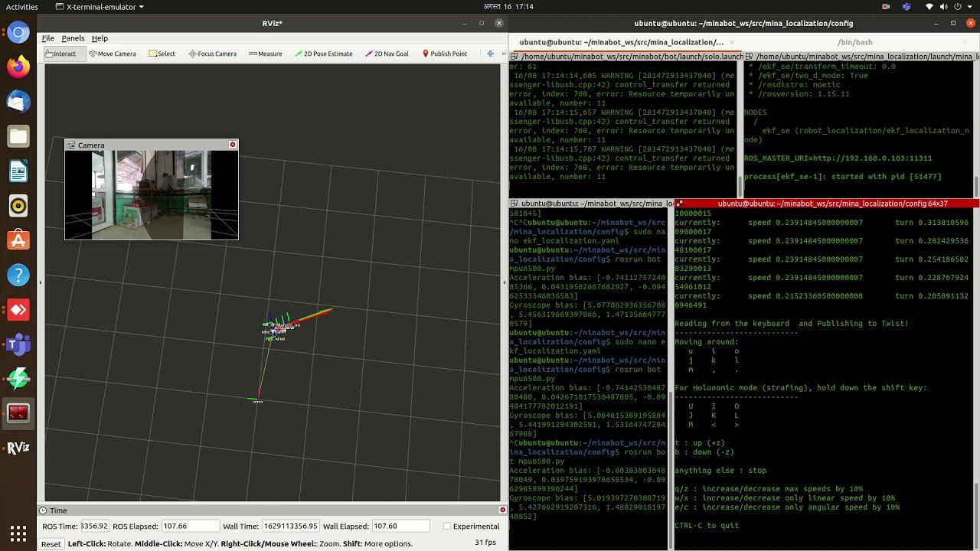Close the Camera floating panel

(233, 145)
